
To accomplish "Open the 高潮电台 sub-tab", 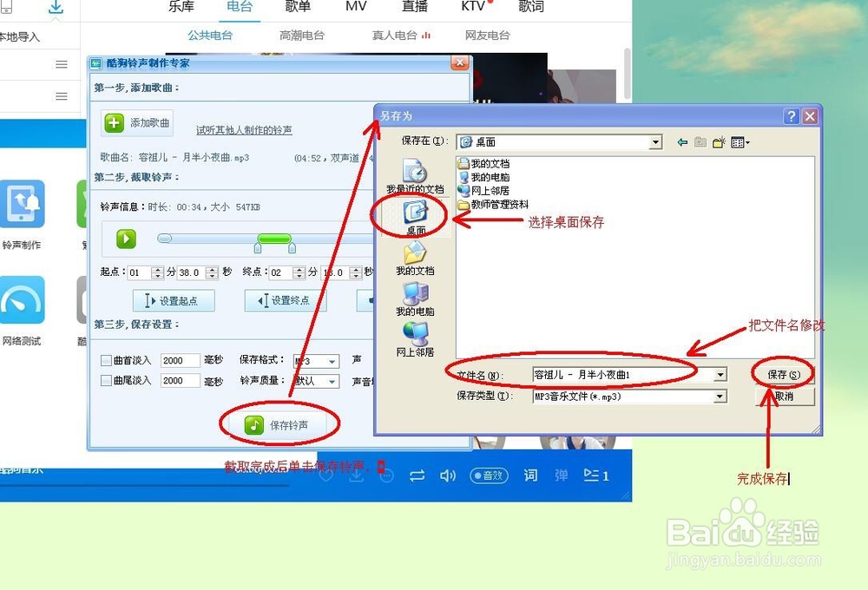I will 302,36.
